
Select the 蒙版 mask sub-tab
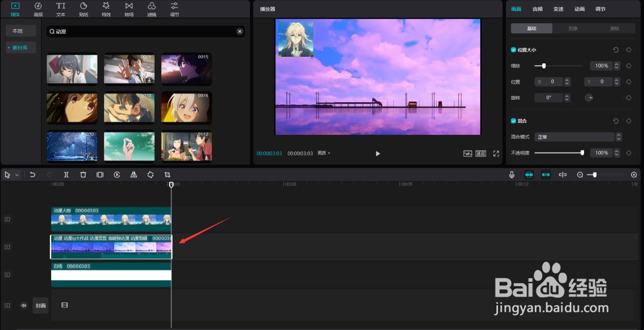615,28
